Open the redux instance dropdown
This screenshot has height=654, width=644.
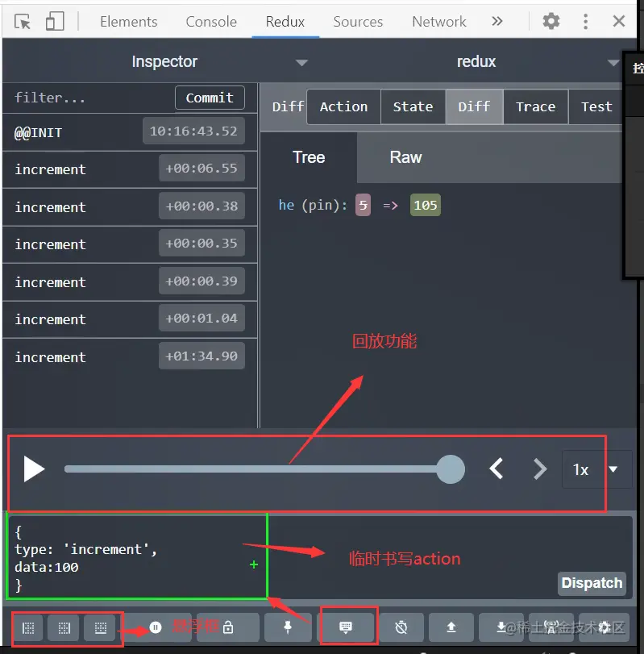[613, 63]
